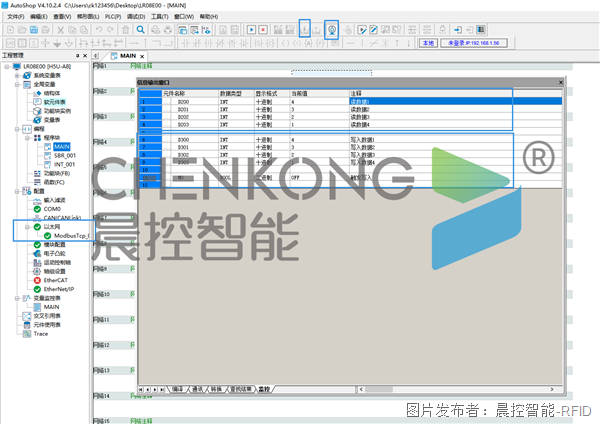The width and height of the screenshot is (600, 424).
Task: Close the 信息输出窗口 panel
Action: coord(560,82)
